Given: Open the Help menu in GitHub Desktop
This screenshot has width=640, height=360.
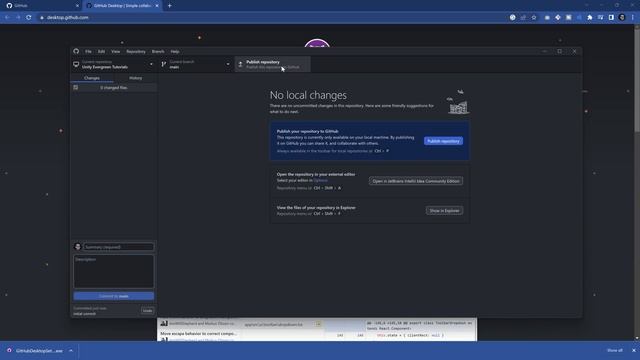Looking at the screenshot, I should coord(175,51).
